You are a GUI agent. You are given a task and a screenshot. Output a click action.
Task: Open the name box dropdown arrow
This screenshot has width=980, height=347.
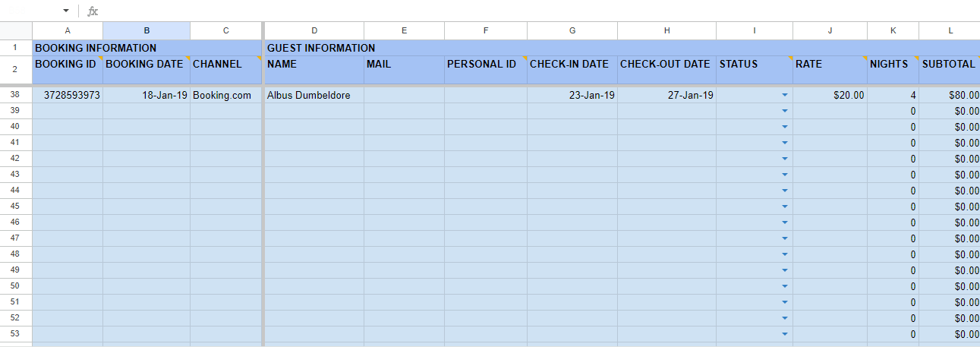(66, 11)
